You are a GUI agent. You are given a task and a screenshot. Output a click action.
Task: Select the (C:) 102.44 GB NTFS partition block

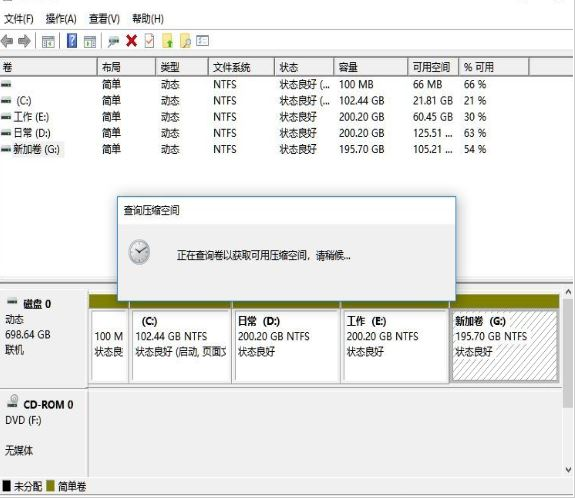(181, 345)
